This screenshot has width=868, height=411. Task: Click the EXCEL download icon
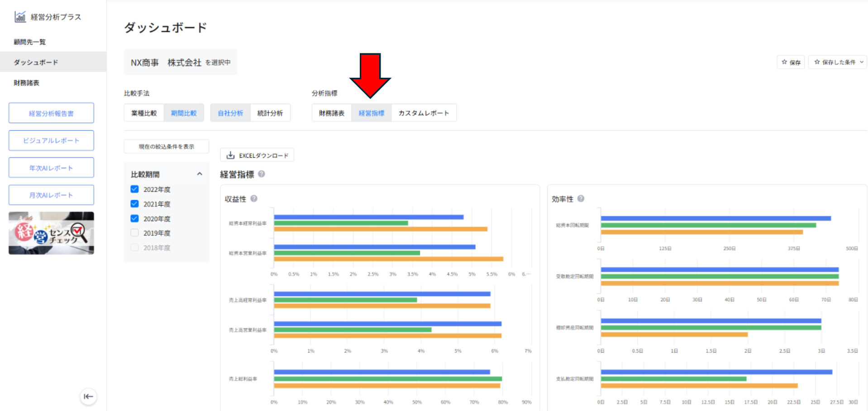[230, 155]
